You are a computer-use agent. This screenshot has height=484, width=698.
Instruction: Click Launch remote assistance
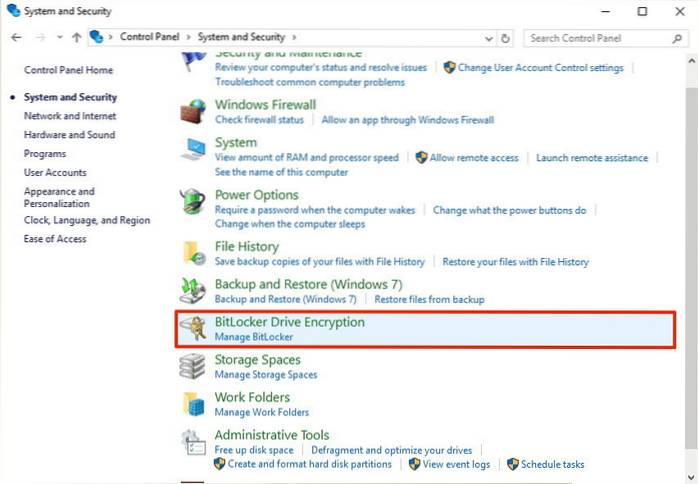[592, 158]
